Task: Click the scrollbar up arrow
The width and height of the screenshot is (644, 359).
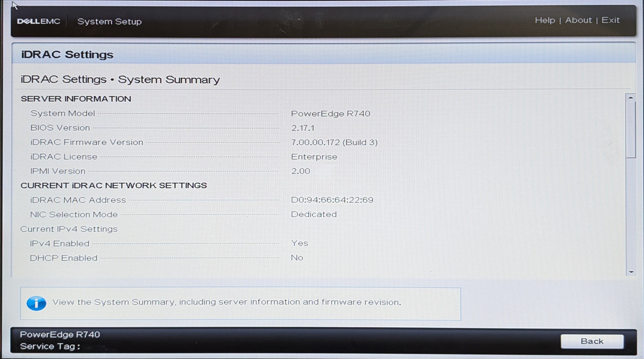Action: click(x=631, y=97)
